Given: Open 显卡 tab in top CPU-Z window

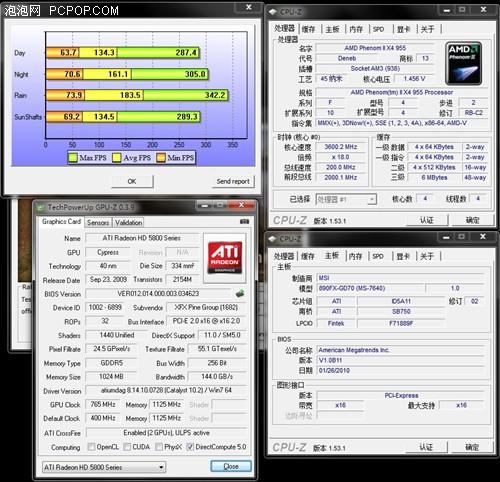Looking at the screenshot, I should click(403, 29).
